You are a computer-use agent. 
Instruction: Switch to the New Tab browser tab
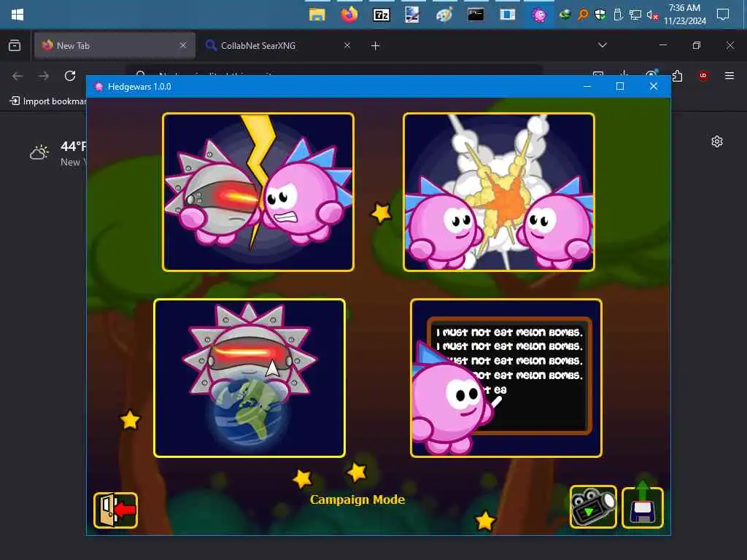(115, 46)
